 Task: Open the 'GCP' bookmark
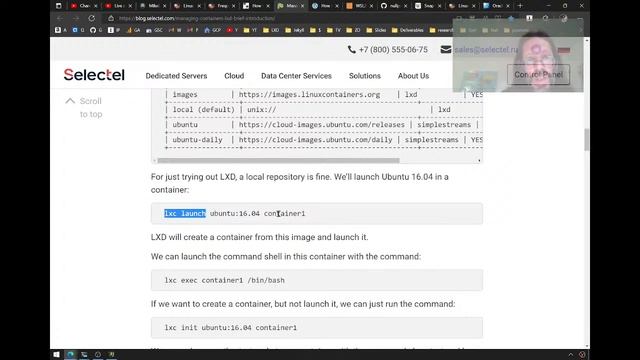[x=213, y=30]
